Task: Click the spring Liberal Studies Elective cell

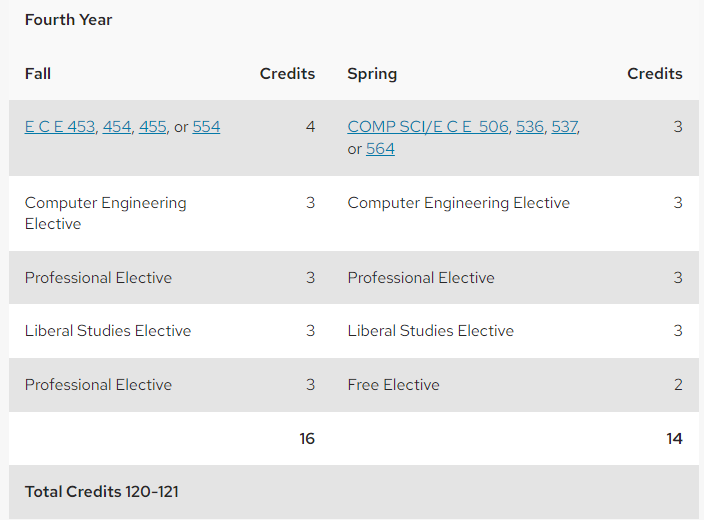Action: (431, 331)
